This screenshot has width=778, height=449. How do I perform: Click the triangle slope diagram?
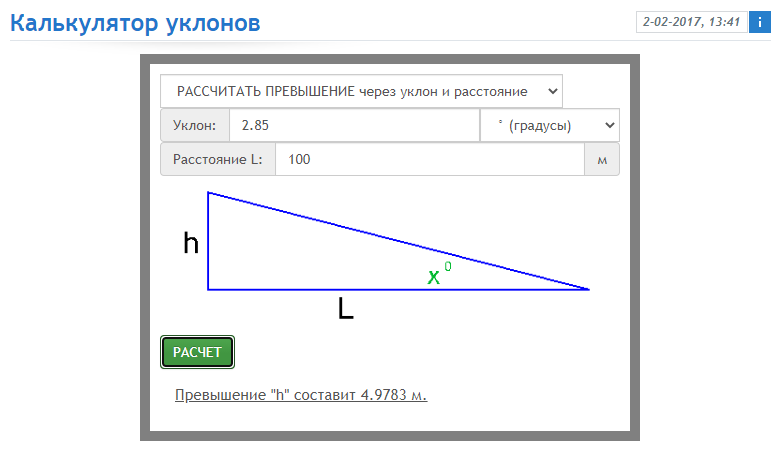point(389,255)
